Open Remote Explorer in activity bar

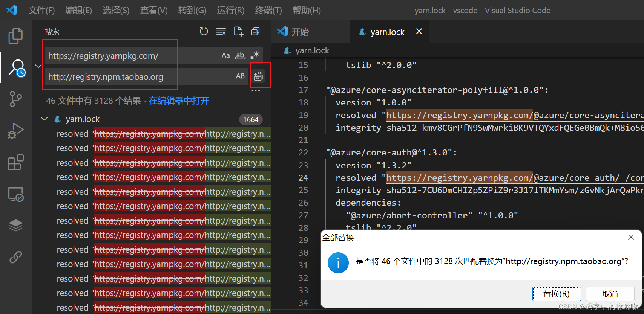click(16, 194)
